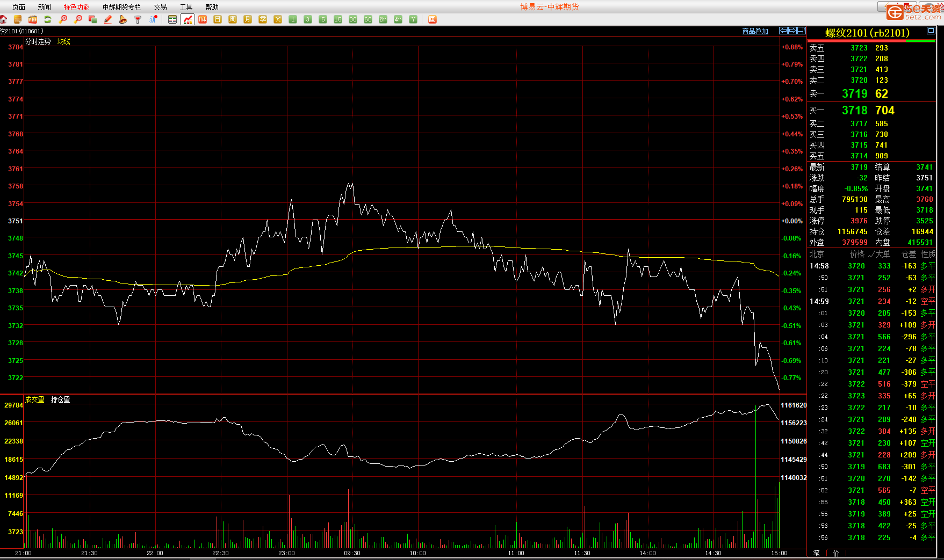Image resolution: width=944 pixels, height=560 pixels.
Task: Switch to the Tick chart
Action: click(x=203, y=19)
